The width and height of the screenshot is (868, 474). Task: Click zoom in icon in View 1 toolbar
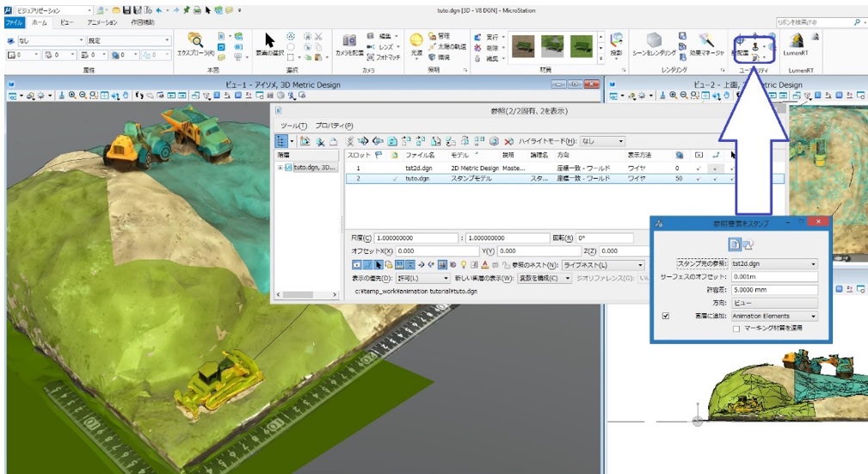[72, 95]
